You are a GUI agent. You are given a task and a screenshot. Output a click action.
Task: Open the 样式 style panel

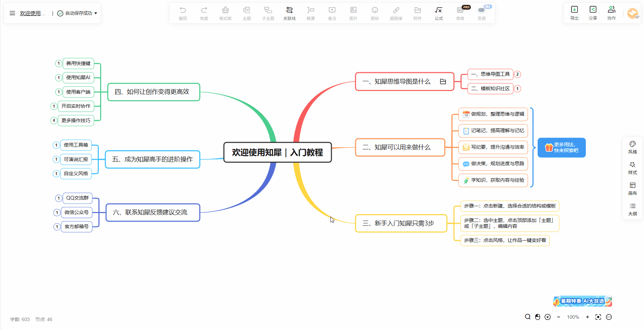tap(633, 168)
